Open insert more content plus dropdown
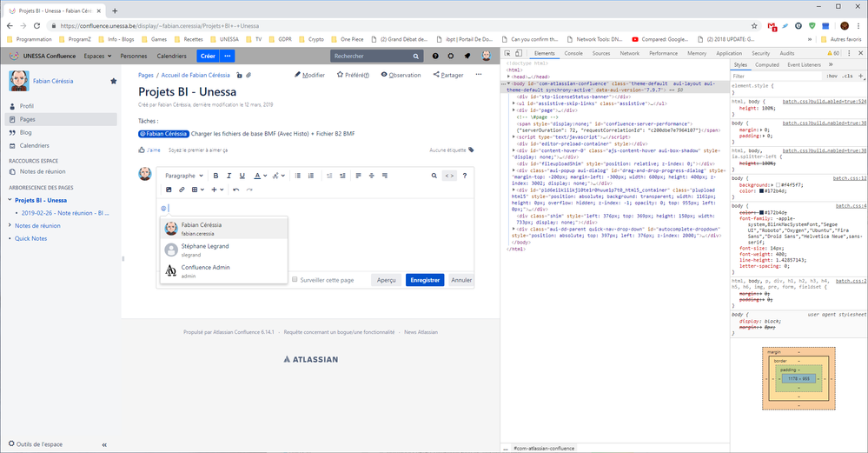Image resolution: width=868 pixels, height=453 pixels. (217, 190)
